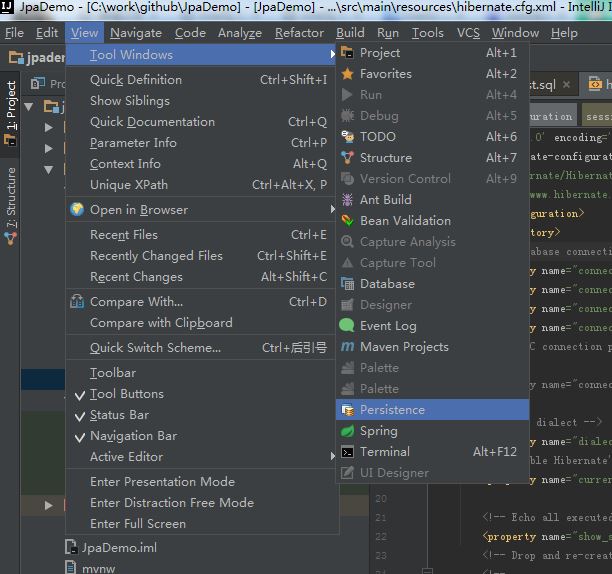The width and height of the screenshot is (612, 574).
Task: Open the Refactor menu
Action: [x=299, y=33]
